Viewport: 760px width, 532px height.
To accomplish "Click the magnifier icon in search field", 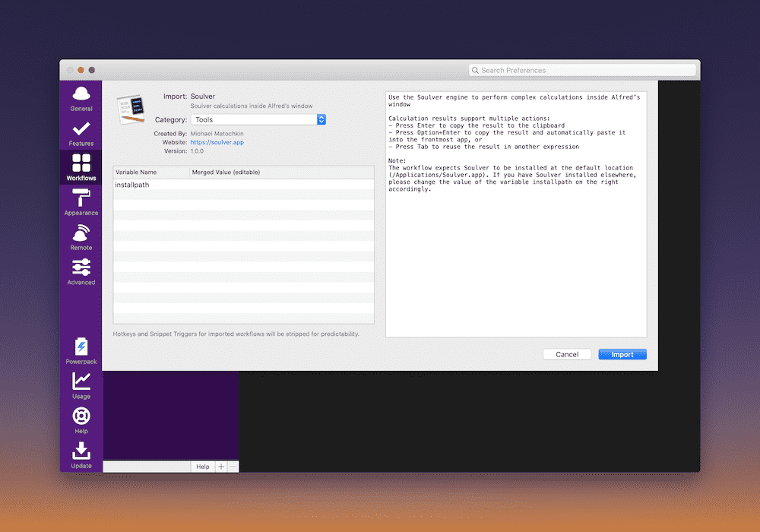I will 475,70.
